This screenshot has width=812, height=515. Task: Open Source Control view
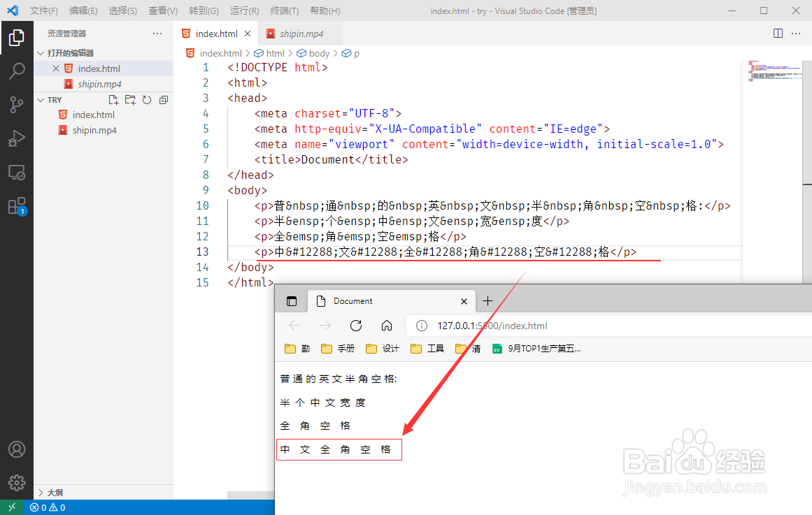click(17, 105)
